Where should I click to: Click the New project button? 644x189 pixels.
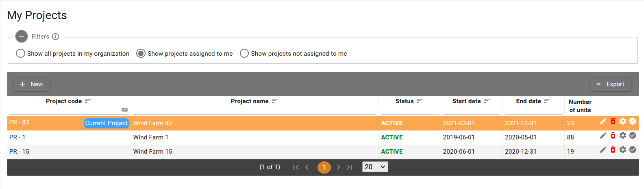point(32,84)
